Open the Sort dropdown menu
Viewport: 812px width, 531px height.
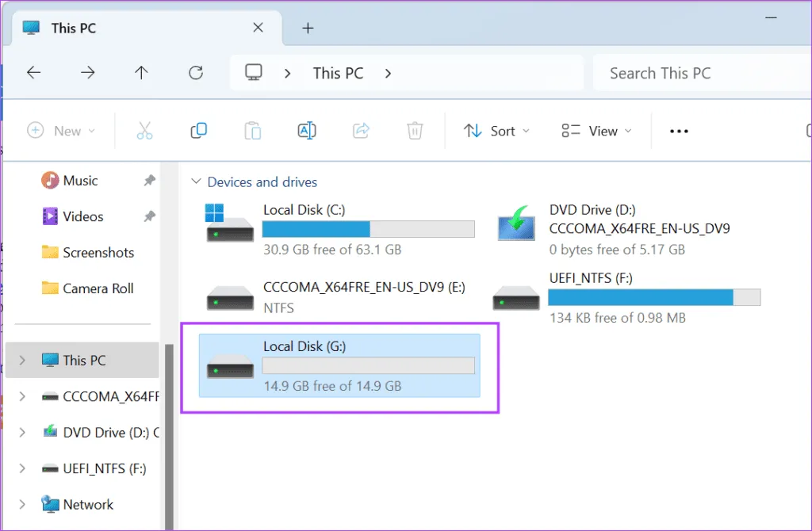pos(496,131)
